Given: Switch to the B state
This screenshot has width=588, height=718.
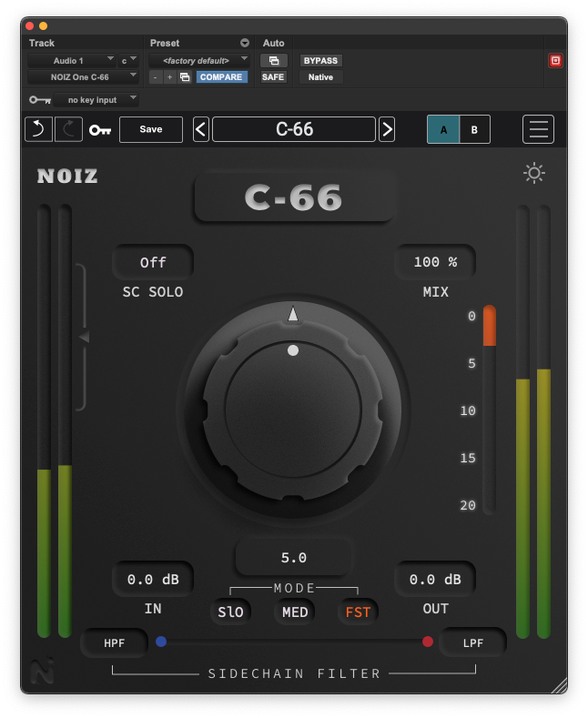Looking at the screenshot, I should [474, 129].
